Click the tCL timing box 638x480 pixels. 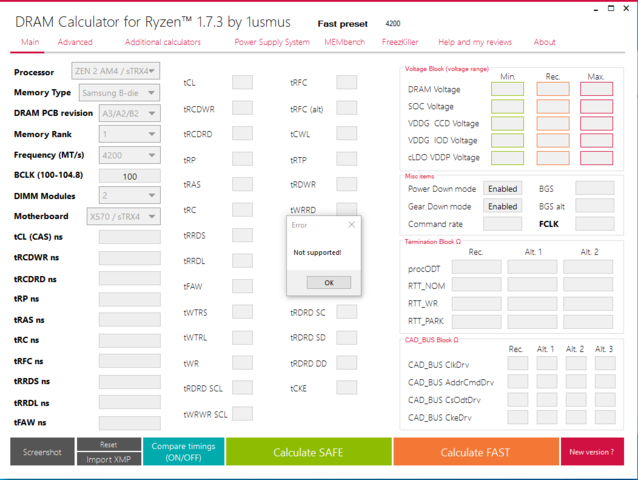pos(243,82)
